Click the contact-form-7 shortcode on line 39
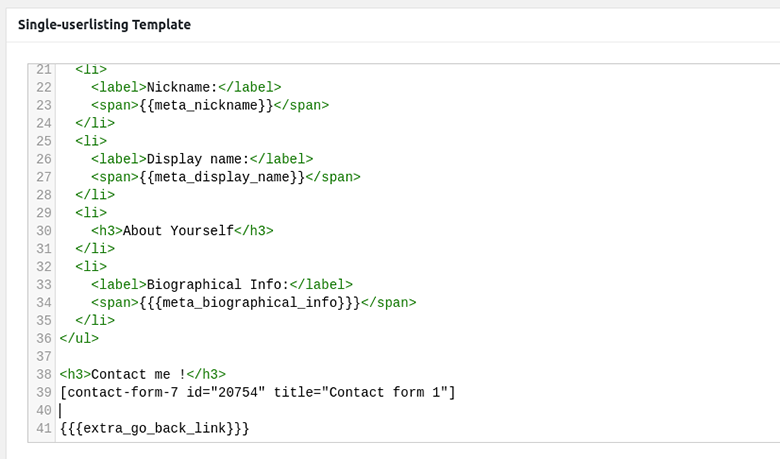The width and height of the screenshot is (780, 459). [x=257, y=392]
